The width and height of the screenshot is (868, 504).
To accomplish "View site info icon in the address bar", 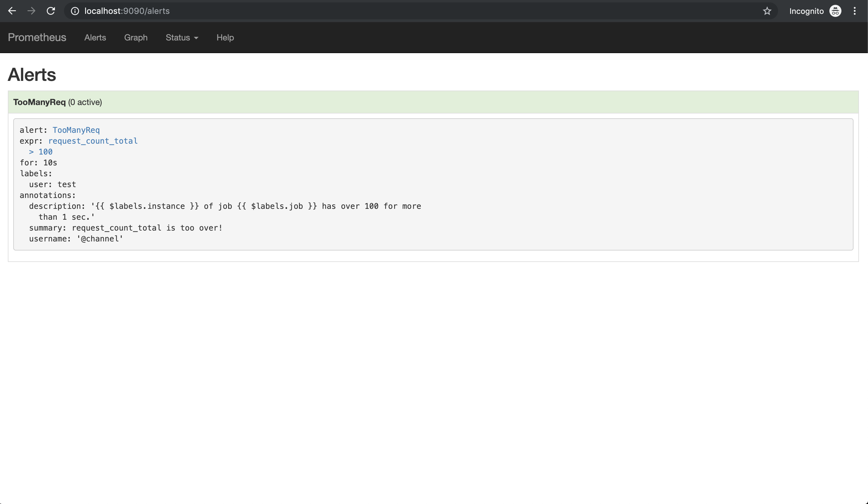I will click(75, 11).
